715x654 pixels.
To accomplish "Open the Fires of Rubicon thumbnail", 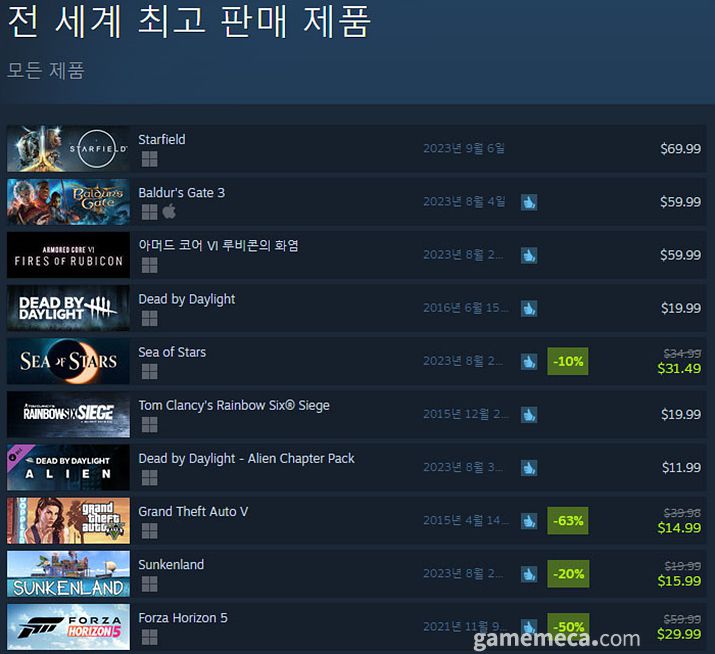I will tap(68, 255).
